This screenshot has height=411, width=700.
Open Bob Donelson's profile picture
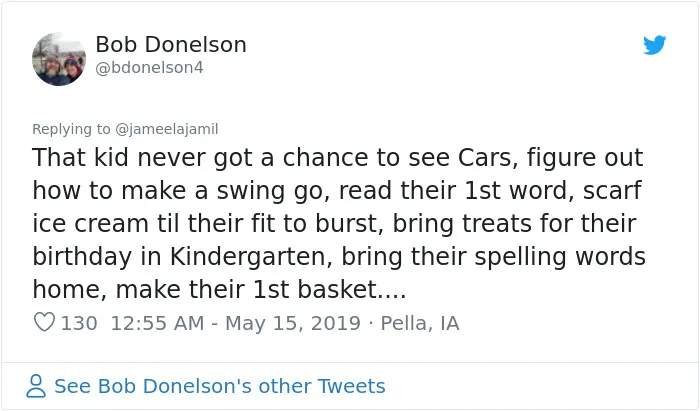pos(59,59)
